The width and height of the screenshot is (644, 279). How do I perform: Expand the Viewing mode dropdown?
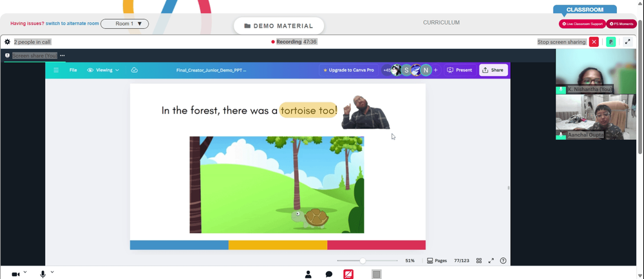(103, 70)
